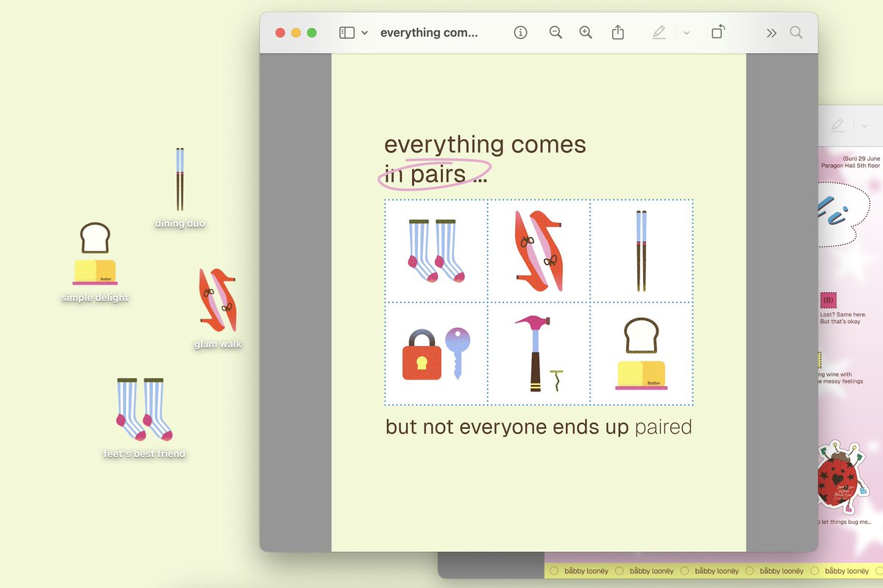Click the chopsticks in the grid

pos(642,251)
